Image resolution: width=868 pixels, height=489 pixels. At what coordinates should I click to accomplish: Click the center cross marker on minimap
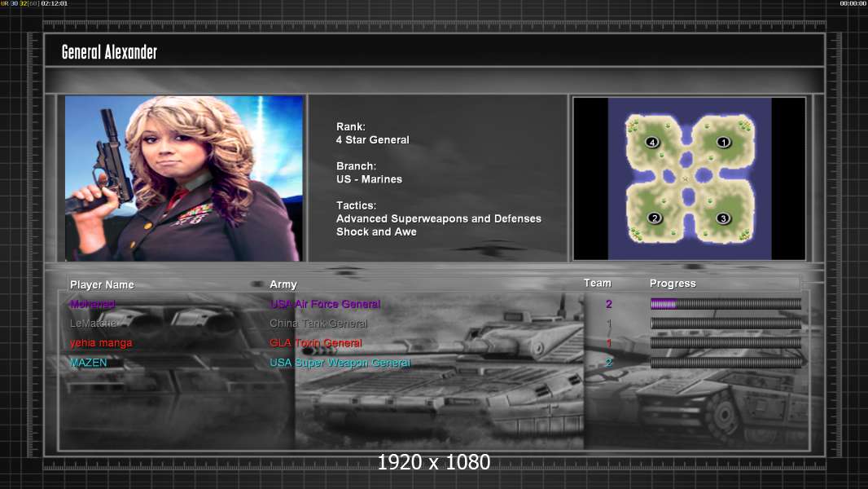(x=686, y=178)
